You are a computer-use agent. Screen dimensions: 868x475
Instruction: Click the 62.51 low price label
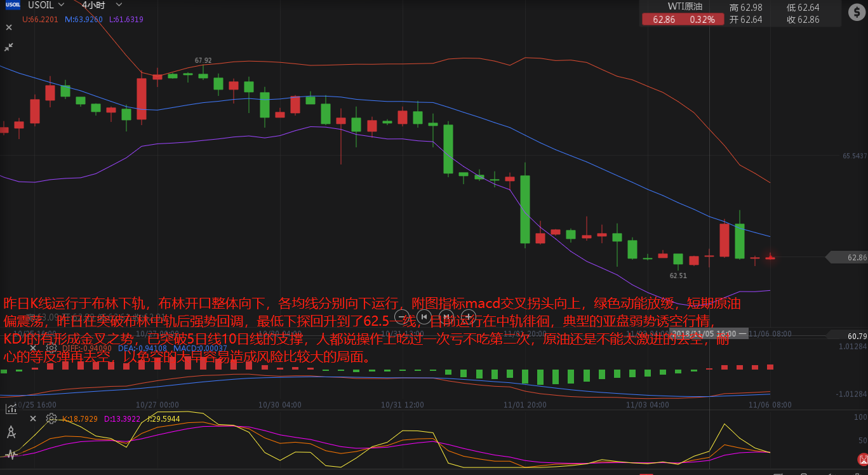[678, 276]
